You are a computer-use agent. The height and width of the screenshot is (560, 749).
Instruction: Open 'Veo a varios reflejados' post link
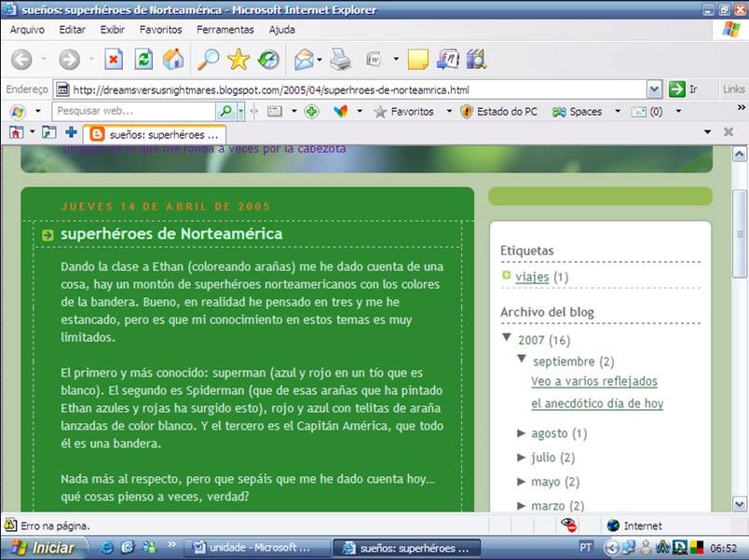pos(593,381)
